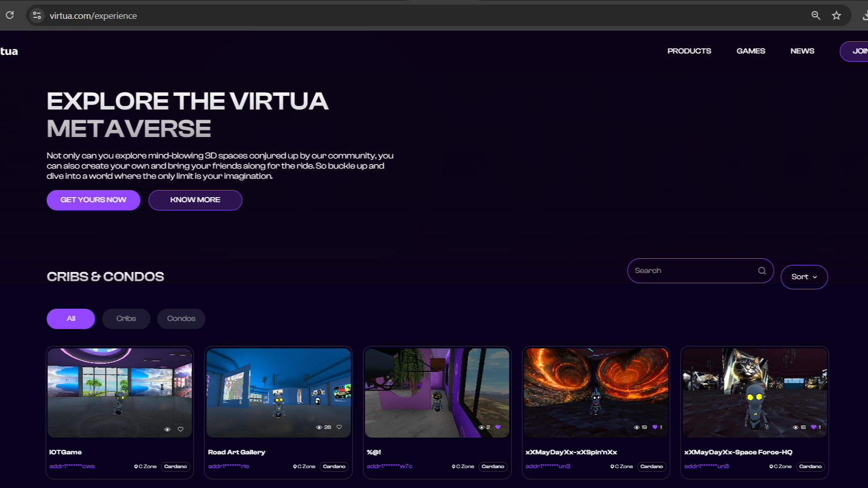The height and width of the screenshot is (488, 868).
Task: Like the IOTGame space with the heart
Action: click(180, 429)
